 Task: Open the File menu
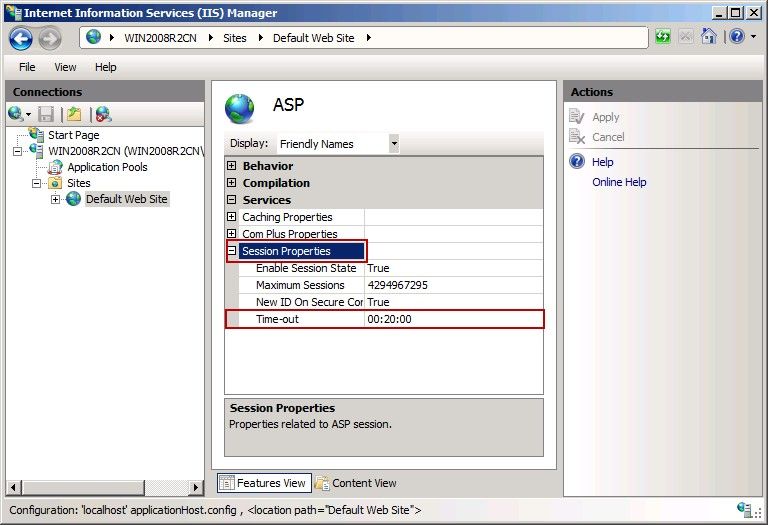(27, 67)
